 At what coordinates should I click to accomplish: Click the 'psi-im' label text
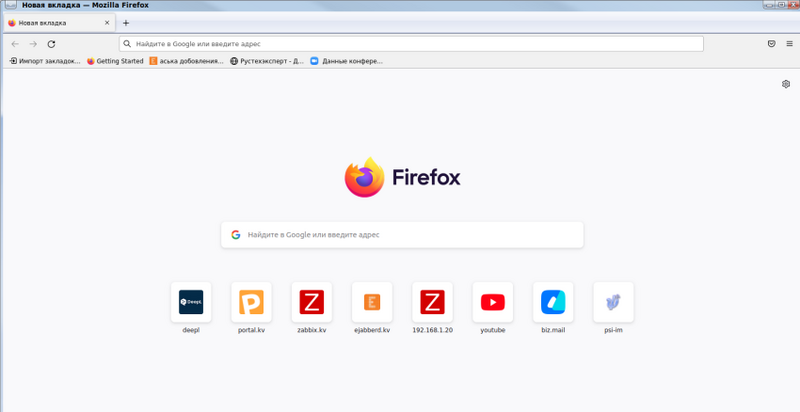tap(613, 330)
